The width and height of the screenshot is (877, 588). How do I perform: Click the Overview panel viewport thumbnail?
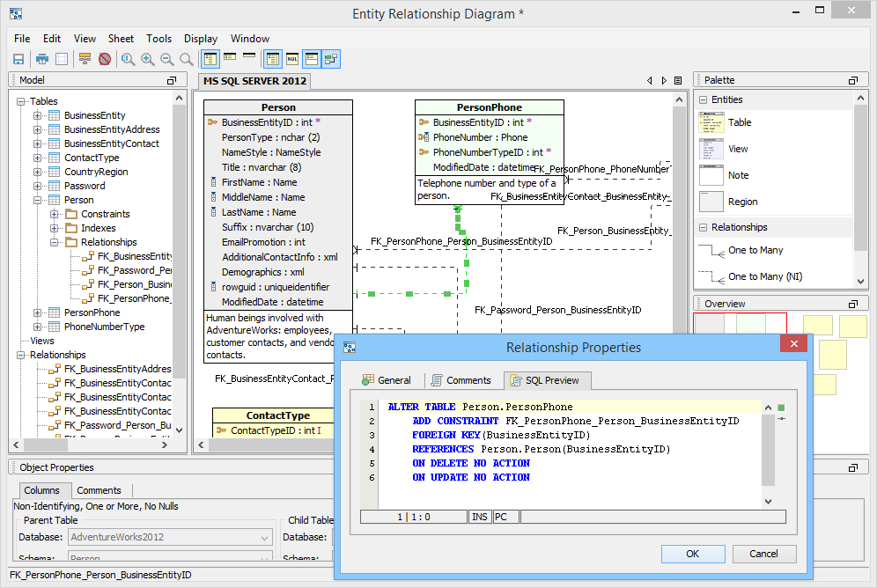[x=740, y=324]
